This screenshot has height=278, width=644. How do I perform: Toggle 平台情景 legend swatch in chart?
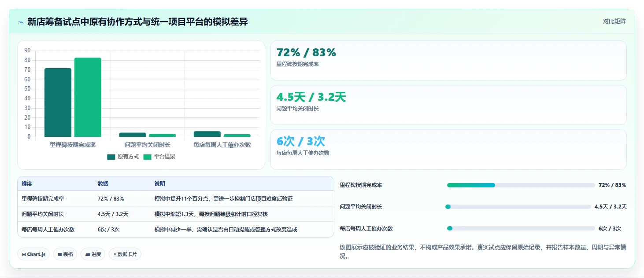click(x=147, y=157)
